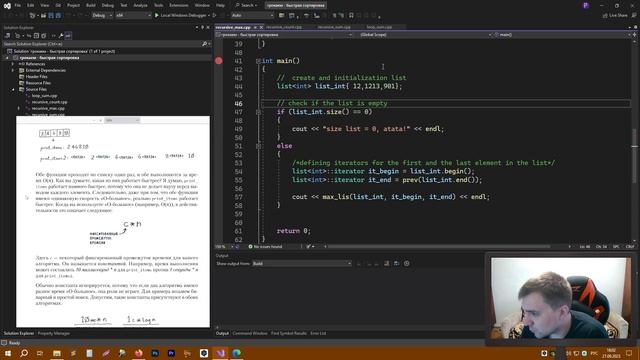Click the Solution Explorer home/switch views icon
This screenshot has height=360, width=640.
tap(7, 36)
